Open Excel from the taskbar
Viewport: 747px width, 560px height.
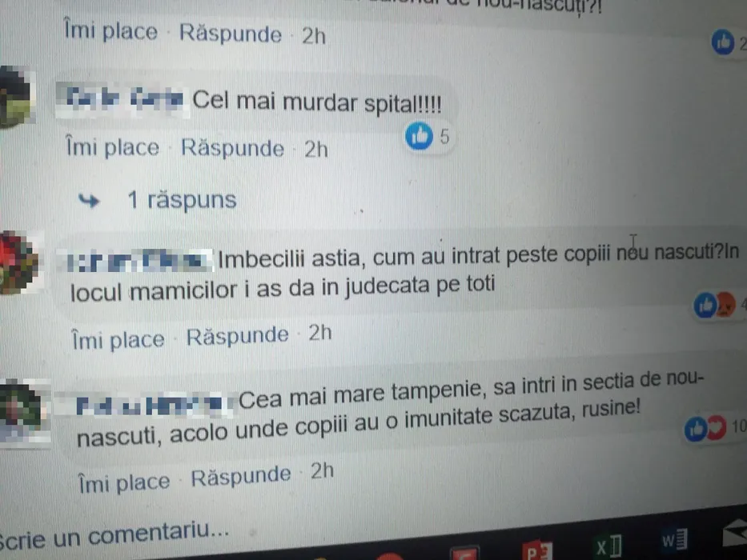point(608,546)
